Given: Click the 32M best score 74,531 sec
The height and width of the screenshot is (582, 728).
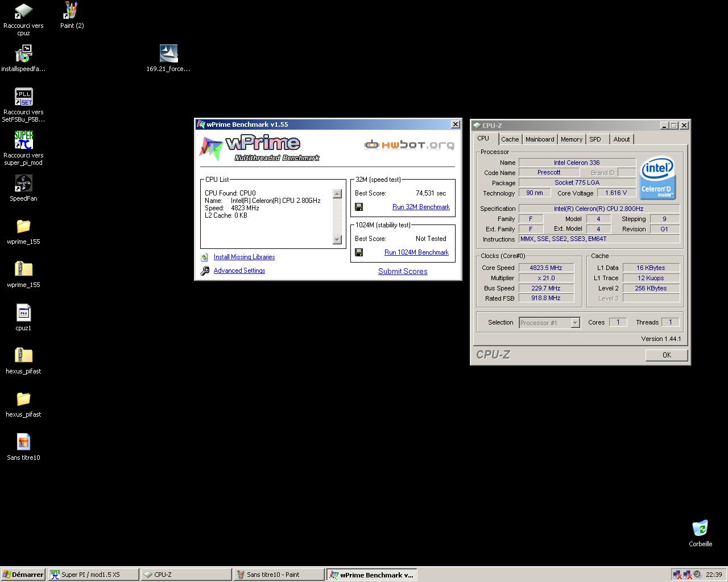Looking at the screenshot, I should [431, 193].
